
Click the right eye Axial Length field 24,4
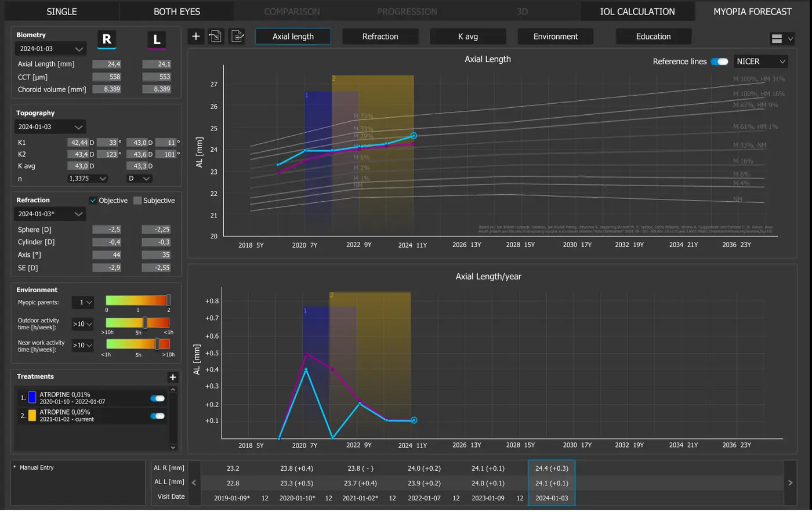107,64
